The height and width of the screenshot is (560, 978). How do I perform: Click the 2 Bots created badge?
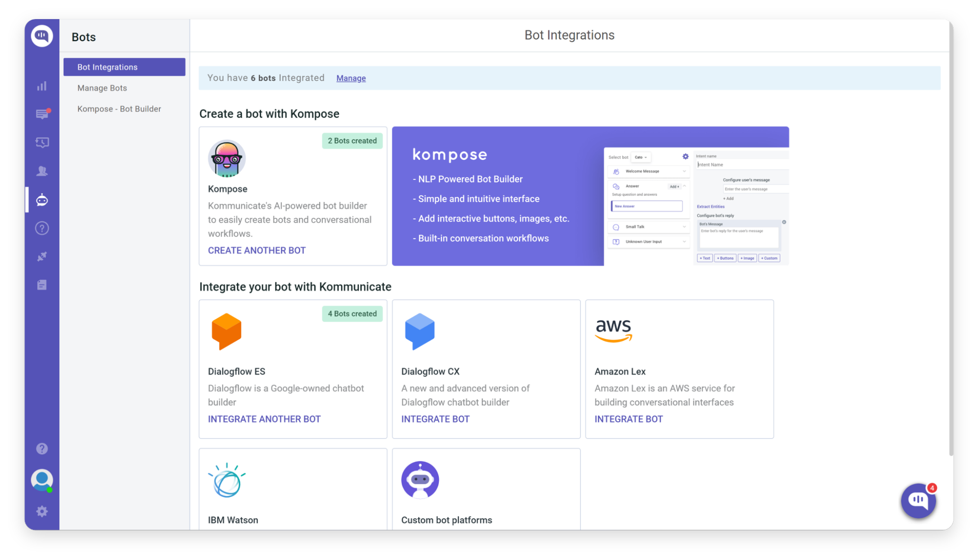click(352, 141)
